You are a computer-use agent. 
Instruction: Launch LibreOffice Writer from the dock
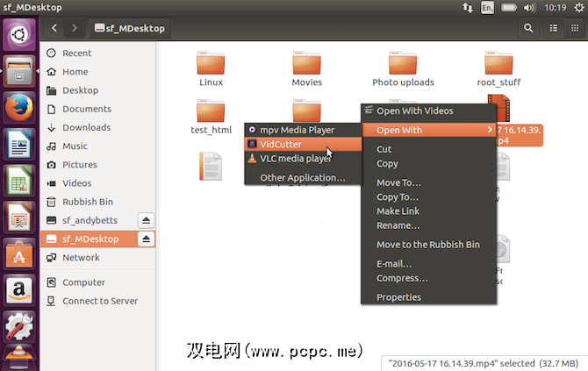(19, 144)
